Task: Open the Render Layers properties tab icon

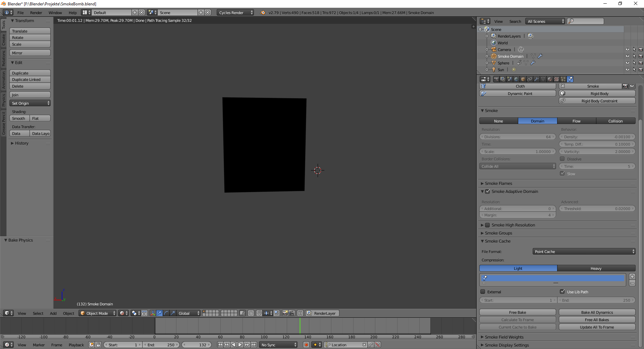Action: (x=503, y=79)
